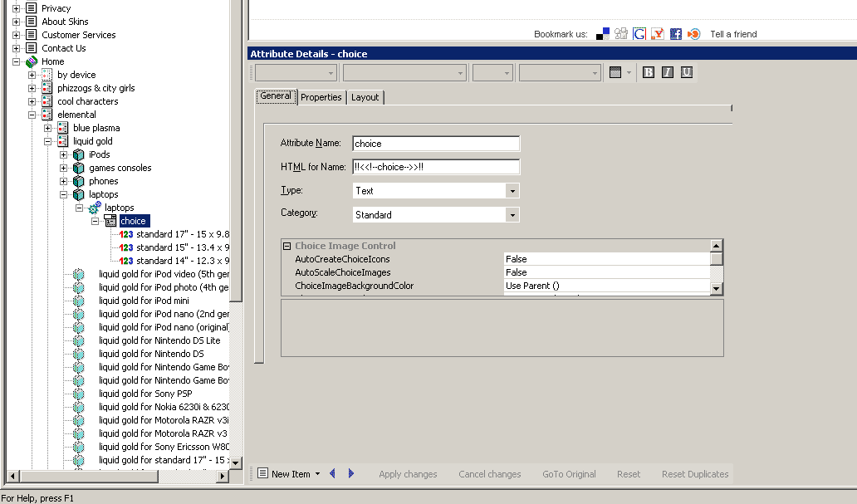Switch to the Properties tab
This screenshot has width=857, height=504.
click(321, 97)
